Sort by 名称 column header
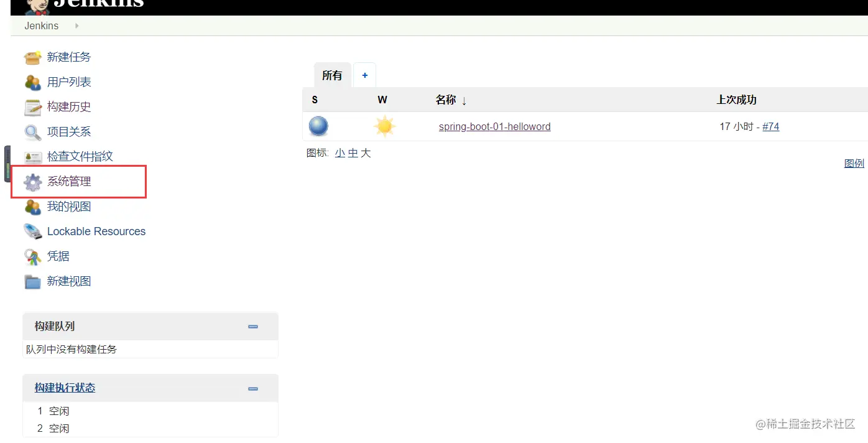The height and width of the screenshot is (443, 868). 451,100
